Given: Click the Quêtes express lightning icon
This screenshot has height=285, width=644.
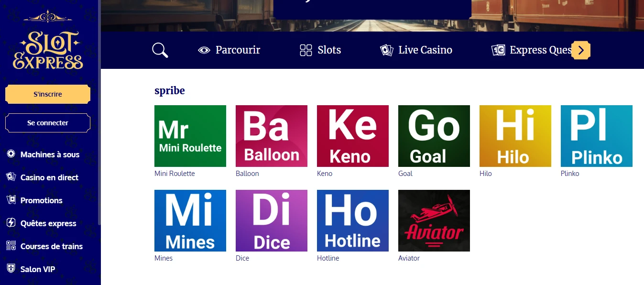Looking at the screenshot, I should [x=11, y=223].
